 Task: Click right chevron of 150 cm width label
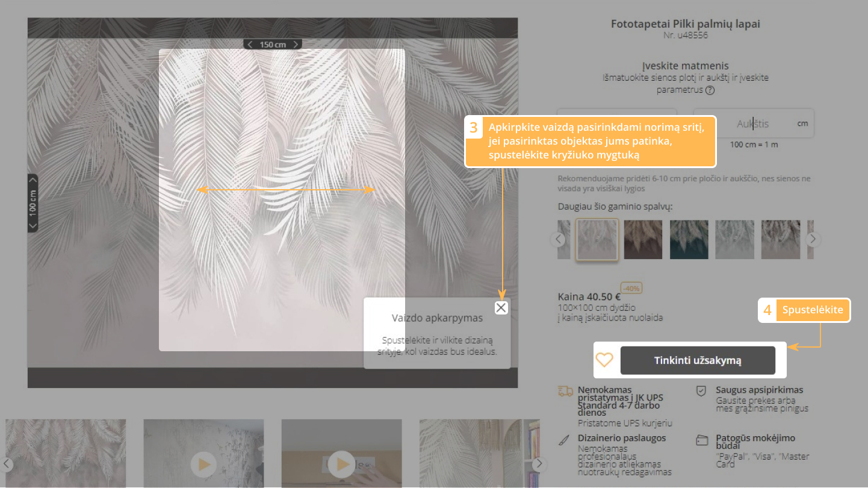295,44
